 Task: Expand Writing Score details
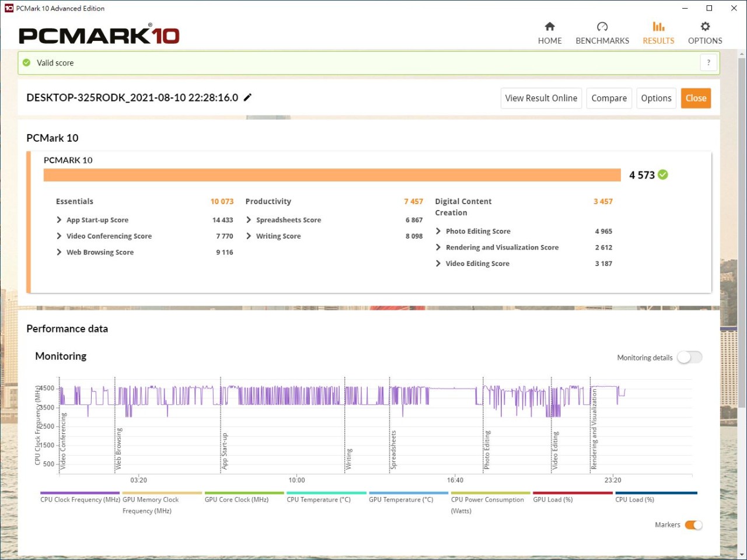[249, 236]
